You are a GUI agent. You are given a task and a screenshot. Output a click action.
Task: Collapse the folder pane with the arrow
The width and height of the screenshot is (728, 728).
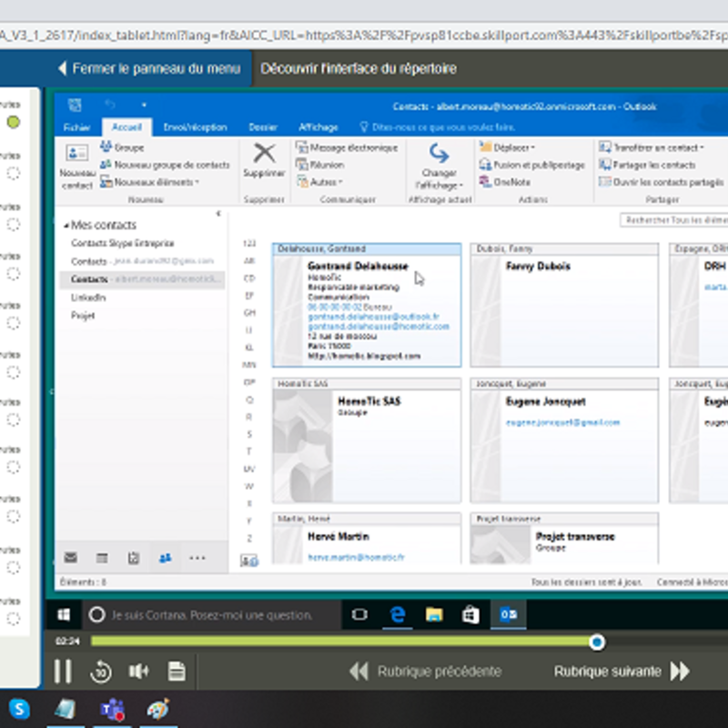tap(218, 214)
